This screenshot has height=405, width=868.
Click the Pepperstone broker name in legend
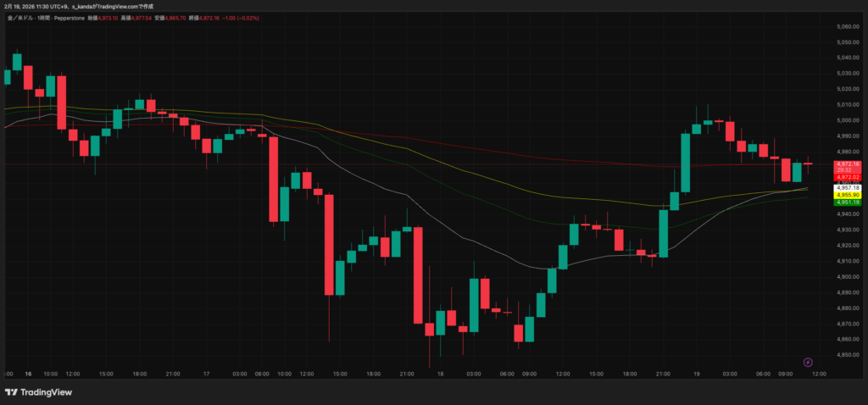tap(75, 16)
